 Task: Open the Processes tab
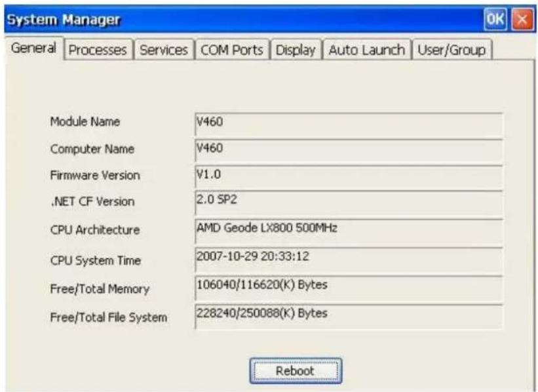point(98,50)
